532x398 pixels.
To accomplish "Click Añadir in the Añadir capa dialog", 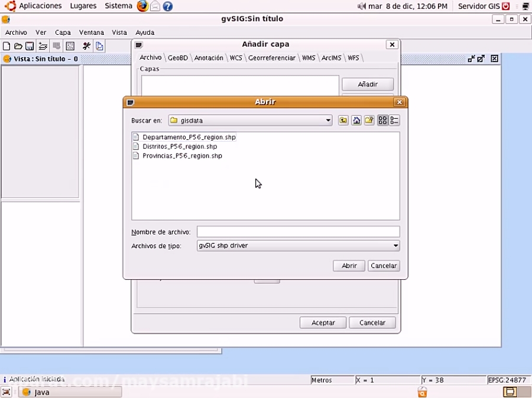I will [367, 84].
